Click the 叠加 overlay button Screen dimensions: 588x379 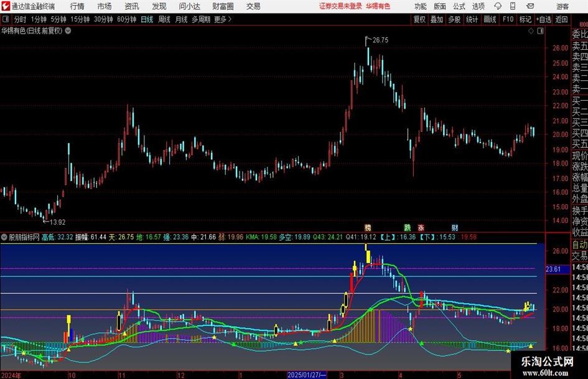(437, 19)
